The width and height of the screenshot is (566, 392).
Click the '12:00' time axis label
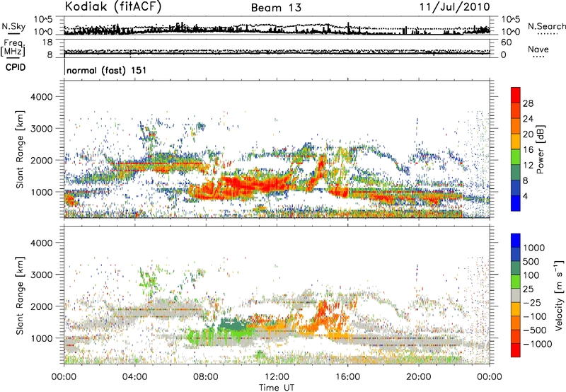coord(277,377)
